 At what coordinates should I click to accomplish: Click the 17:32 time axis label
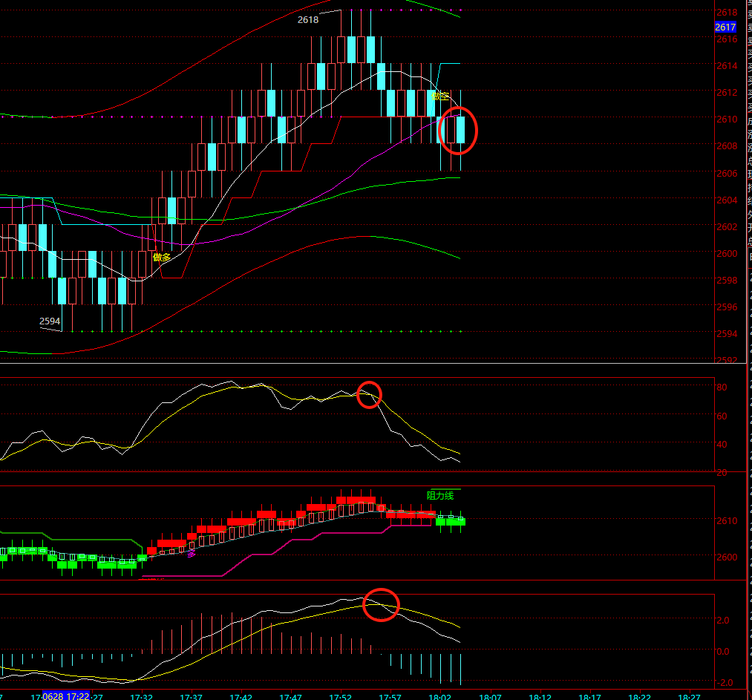pos(142,696)
